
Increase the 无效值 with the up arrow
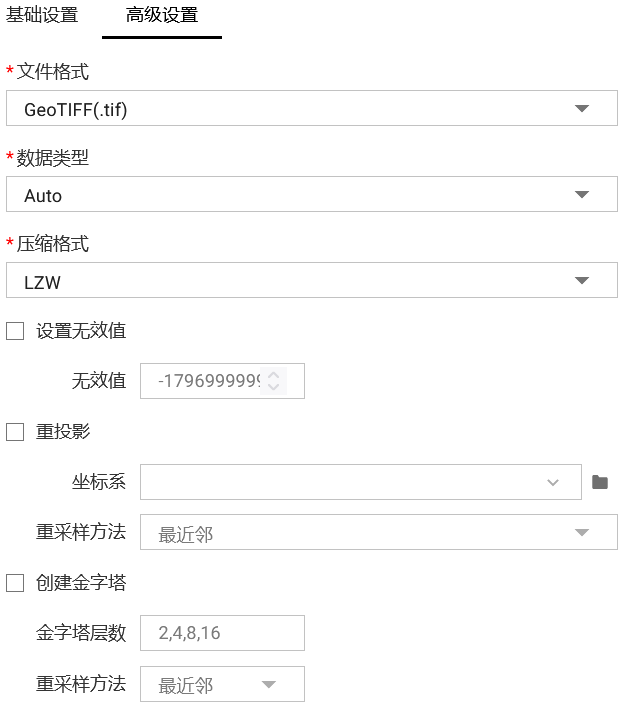pyautogui.click(x=274, y=374)
